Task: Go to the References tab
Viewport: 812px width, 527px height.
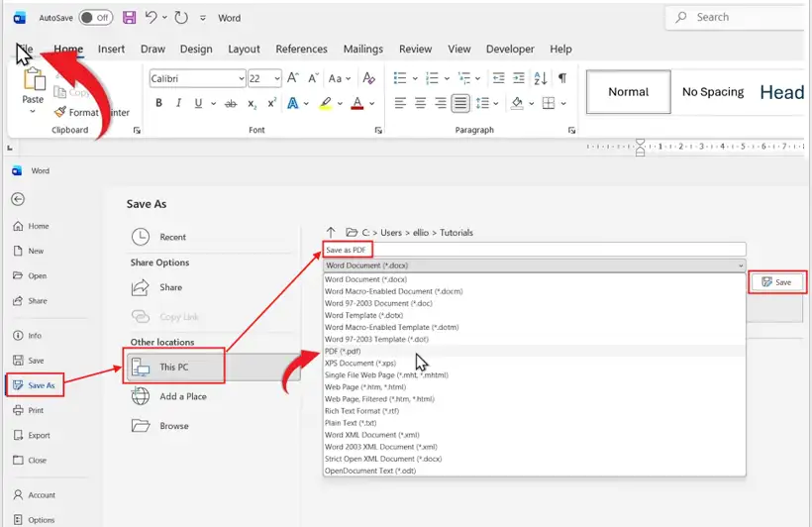Action: click(301, 49)
